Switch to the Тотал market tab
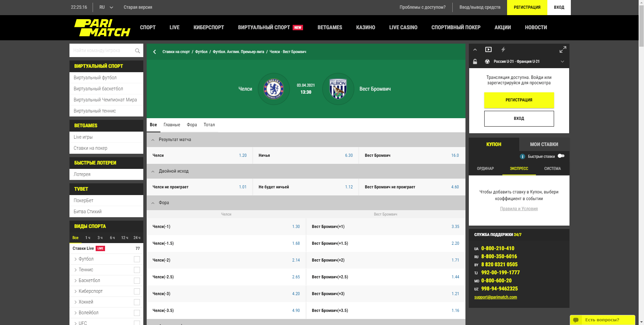 209,125
